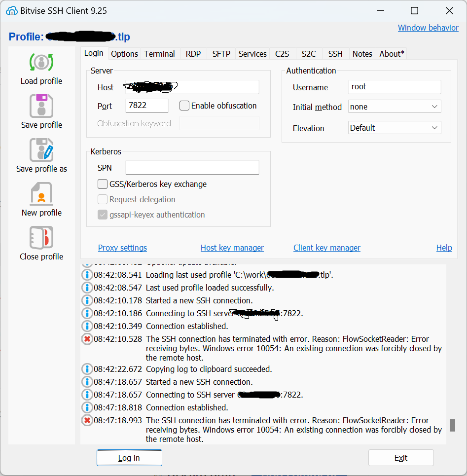Click the Help link

click(444, 248)
